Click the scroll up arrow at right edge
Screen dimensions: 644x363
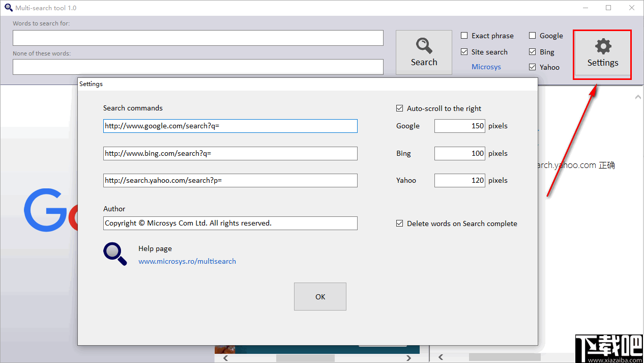(638, 97)
